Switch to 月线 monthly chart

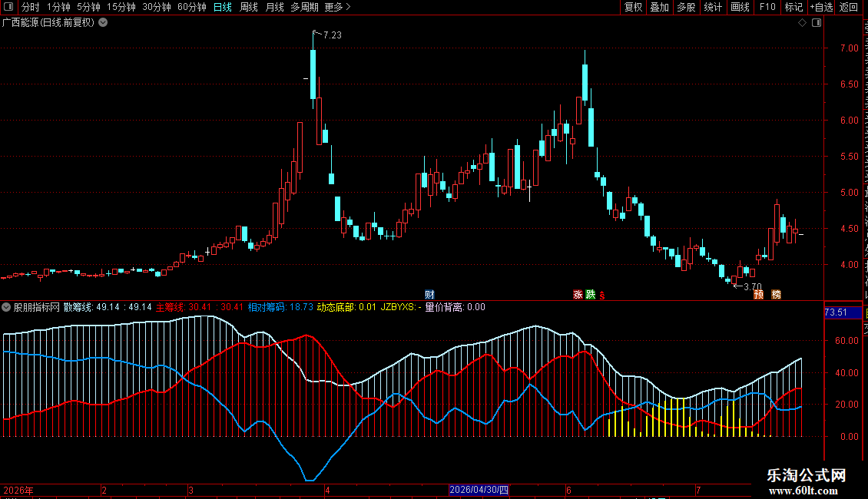click(274, 7)
